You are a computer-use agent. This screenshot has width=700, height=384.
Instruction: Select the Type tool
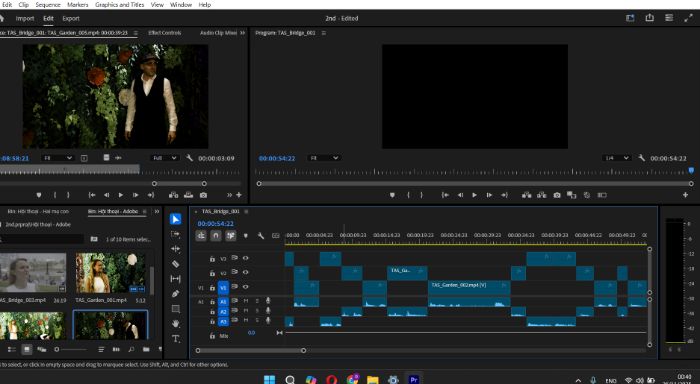click(x=175, y=338)
